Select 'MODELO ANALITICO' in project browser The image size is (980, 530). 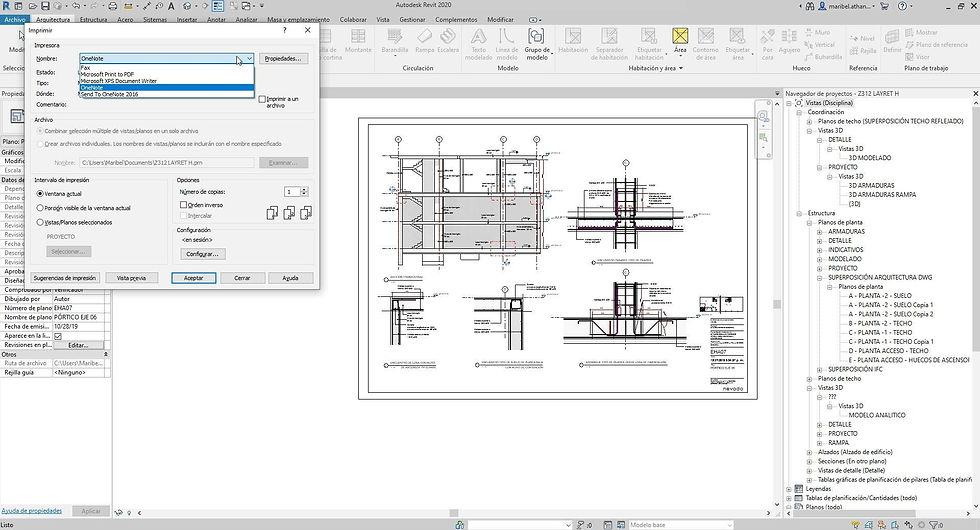[x=877, y=415]
